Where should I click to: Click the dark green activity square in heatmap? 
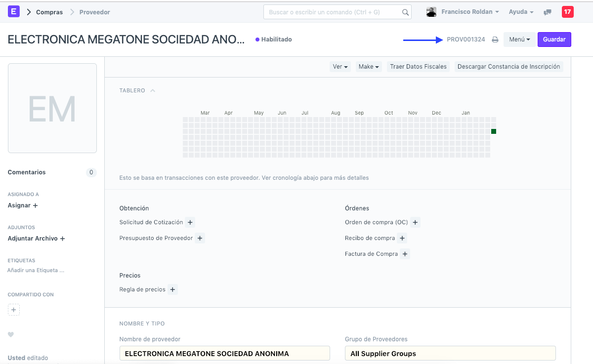coord(493,131)
